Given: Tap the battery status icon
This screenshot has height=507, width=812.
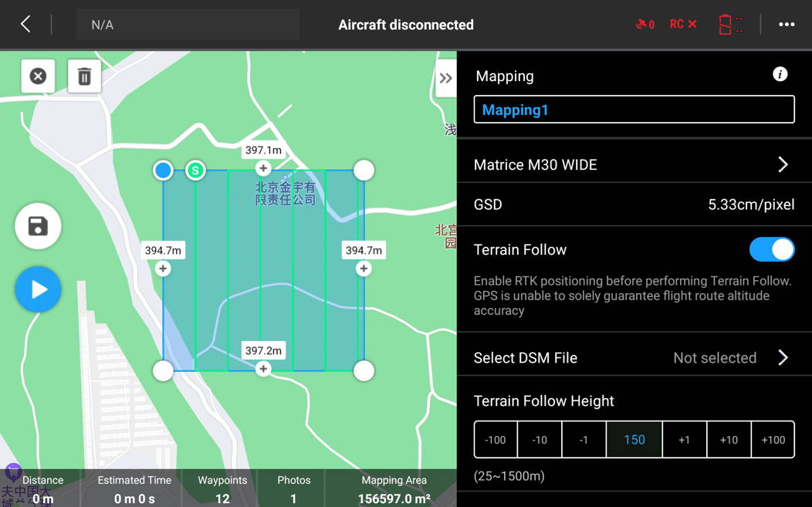Looking at the screenshot, I should coord(731,25).
